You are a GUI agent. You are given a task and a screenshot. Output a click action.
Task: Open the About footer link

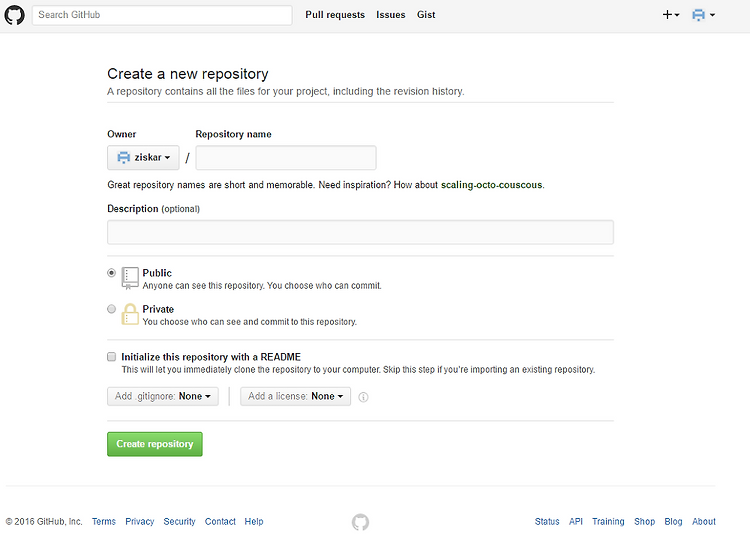[x=704, y=522]
